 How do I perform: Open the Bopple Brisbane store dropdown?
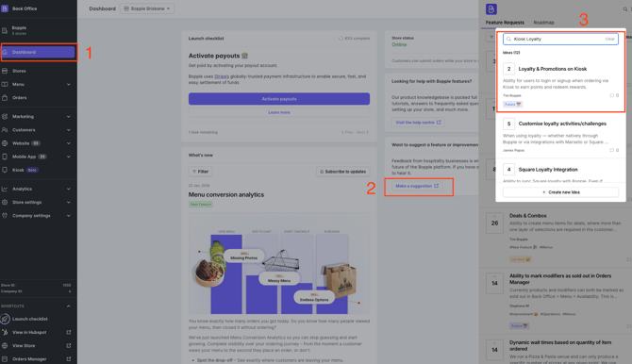point(147,8)
